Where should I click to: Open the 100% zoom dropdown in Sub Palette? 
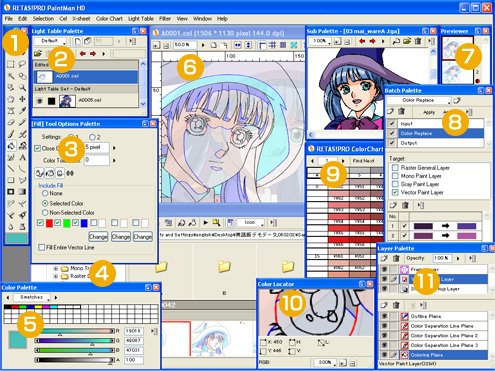click(320, 41)
